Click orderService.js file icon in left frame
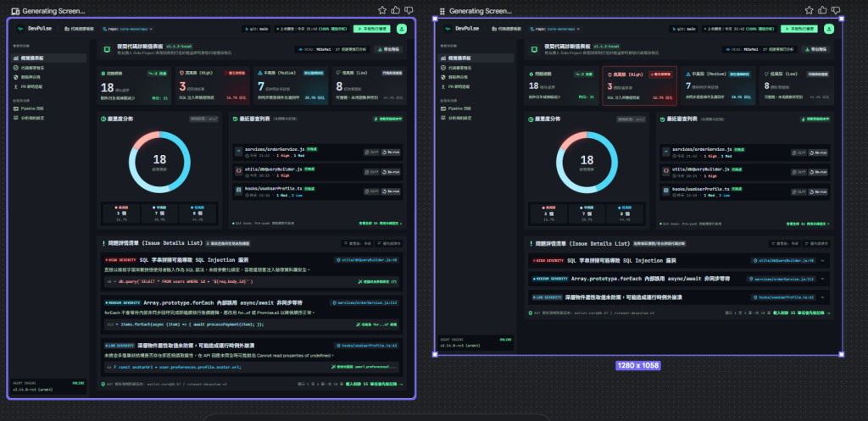The height and width of the screenshot is (421, 868). (x=238, y=151)
